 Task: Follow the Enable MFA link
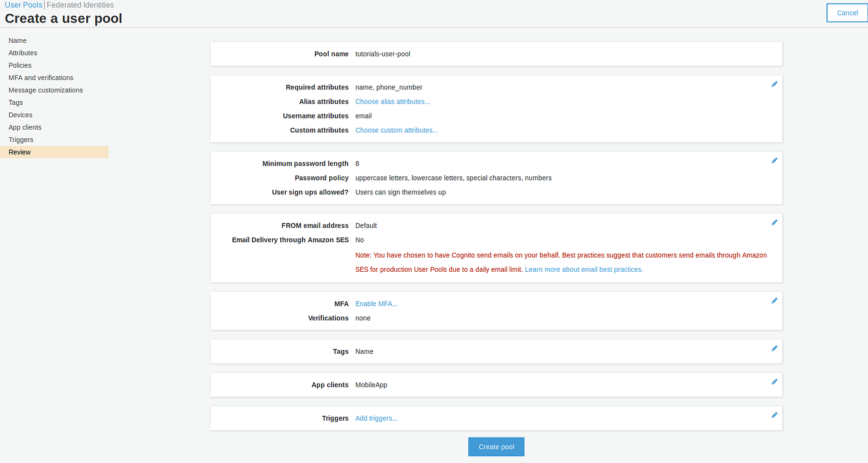click(x=376, y=303)
